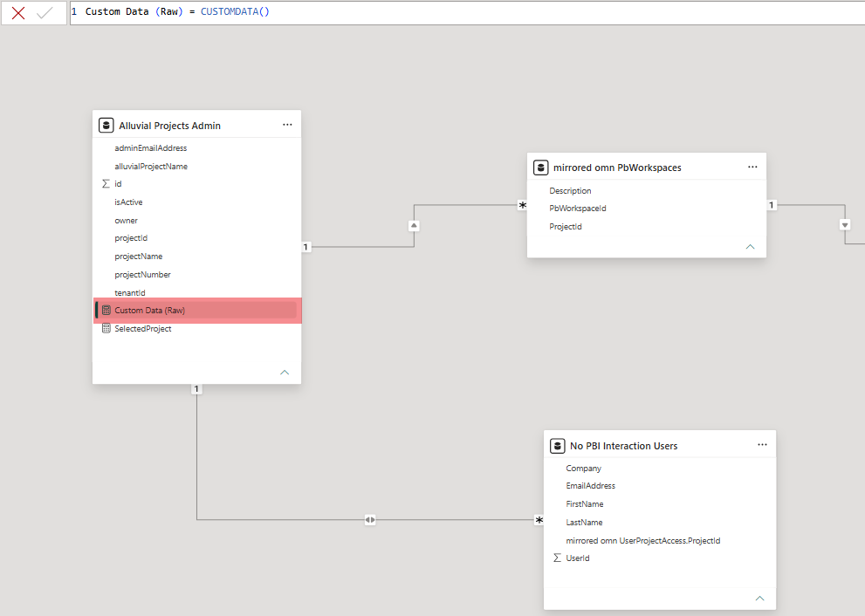Select the projectName field
Viewport: 865px width, 616px height.
tap(139, 256)
